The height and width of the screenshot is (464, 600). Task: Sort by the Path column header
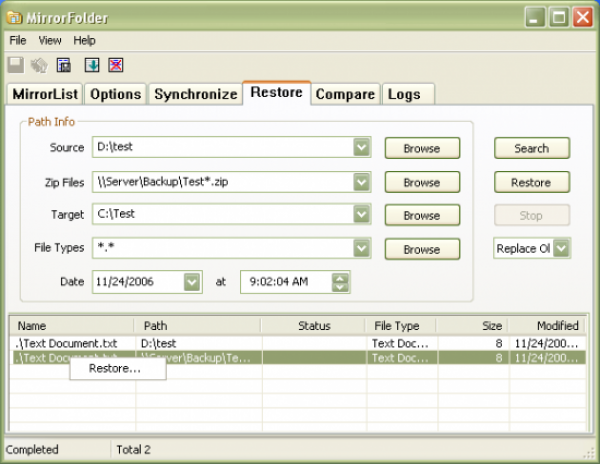tap(197, 326)
